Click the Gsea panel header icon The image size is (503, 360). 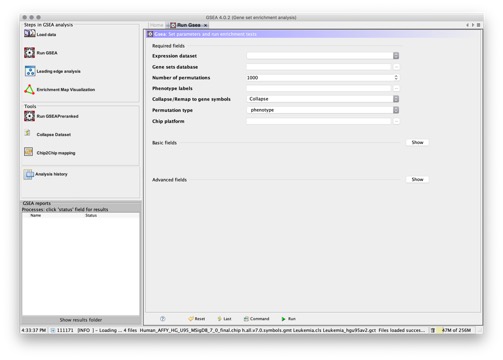[x=150, y=34]
